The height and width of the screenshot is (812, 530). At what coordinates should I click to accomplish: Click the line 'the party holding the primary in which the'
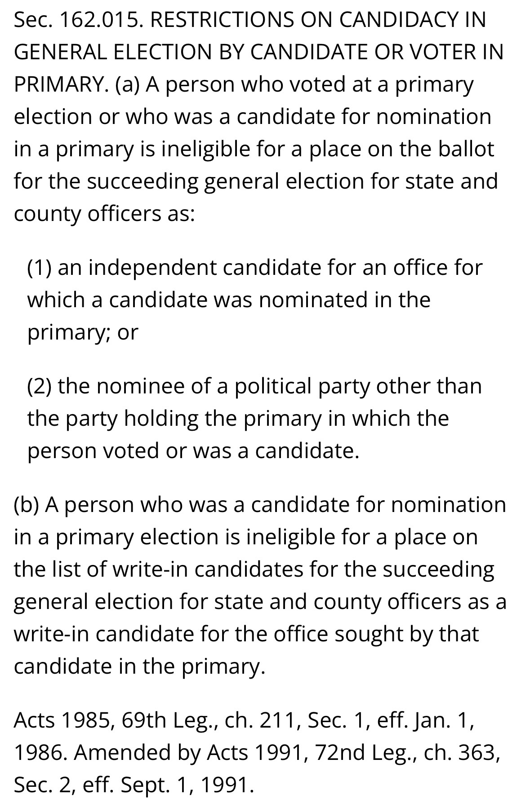238,418
